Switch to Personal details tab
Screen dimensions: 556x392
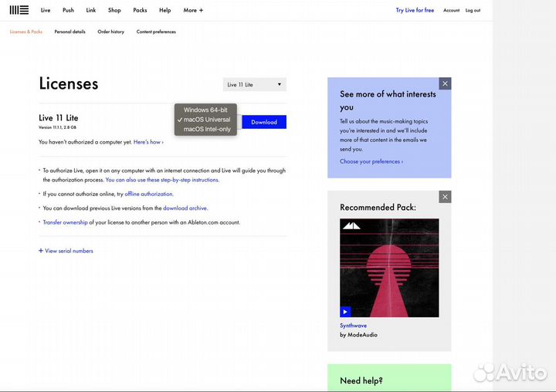pos(69,32)
